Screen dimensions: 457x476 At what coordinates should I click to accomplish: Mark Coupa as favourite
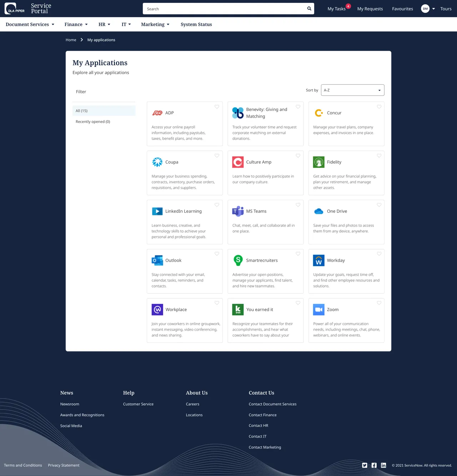pyautogui.click(x=217, y=156)
